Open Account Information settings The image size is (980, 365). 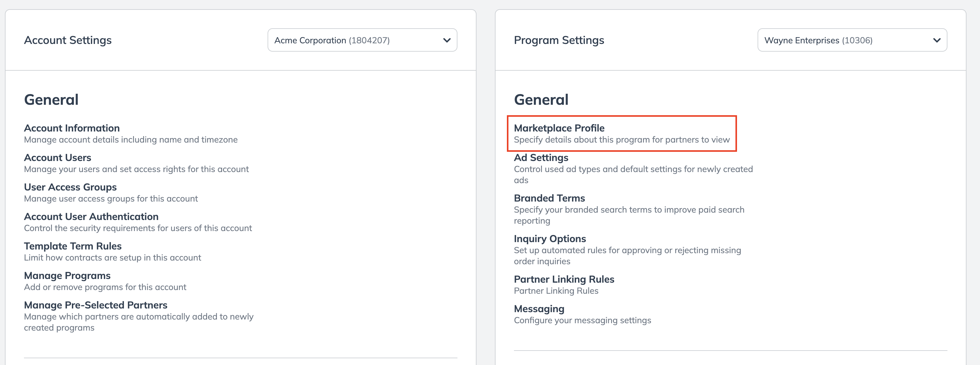72,128
